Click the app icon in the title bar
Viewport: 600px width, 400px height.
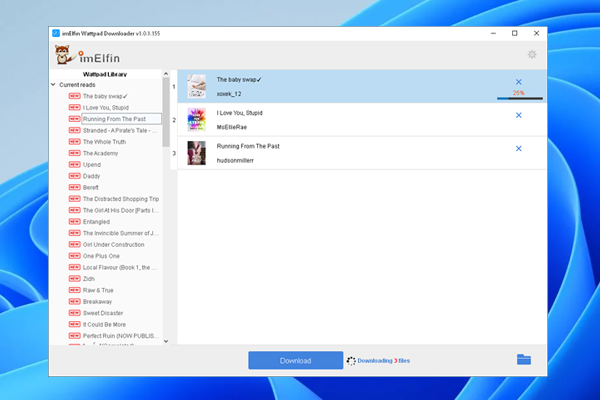click(56, 33)
